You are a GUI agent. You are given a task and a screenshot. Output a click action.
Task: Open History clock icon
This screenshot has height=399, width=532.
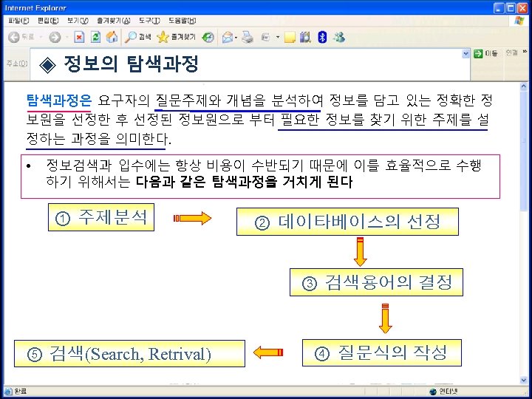click(x=208, y=37)
